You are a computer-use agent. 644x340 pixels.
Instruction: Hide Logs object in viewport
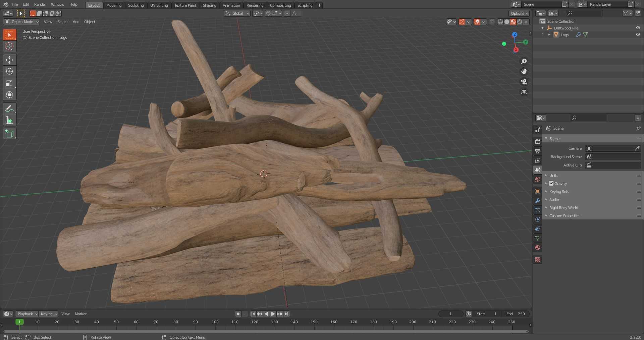pos(638,35)
